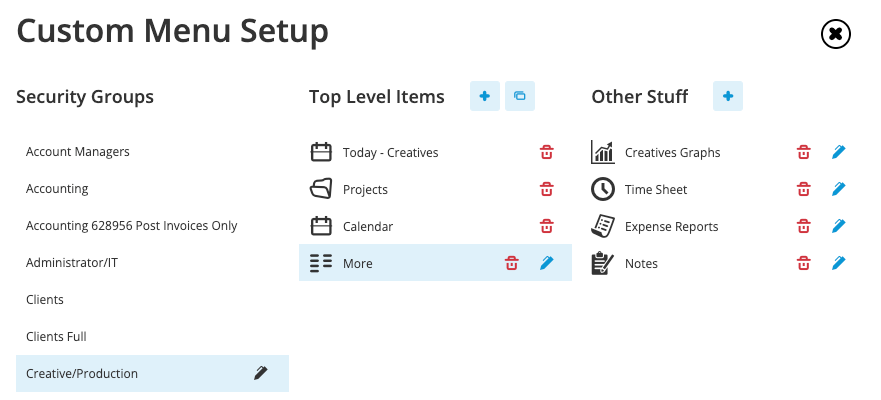Edit the Creative/Production security group
This screenshot has width=881, height=400.
pyautogui.click(x=260, y=373)
